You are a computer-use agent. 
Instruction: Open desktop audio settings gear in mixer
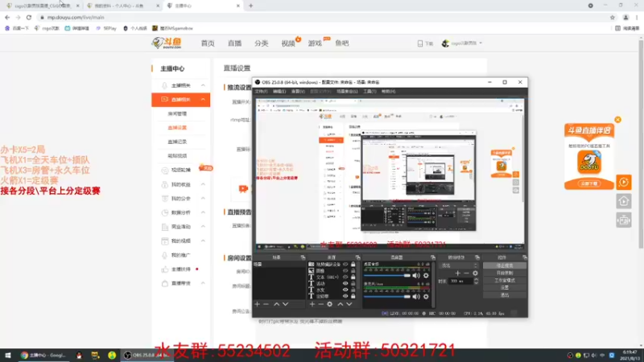point(426,275)
